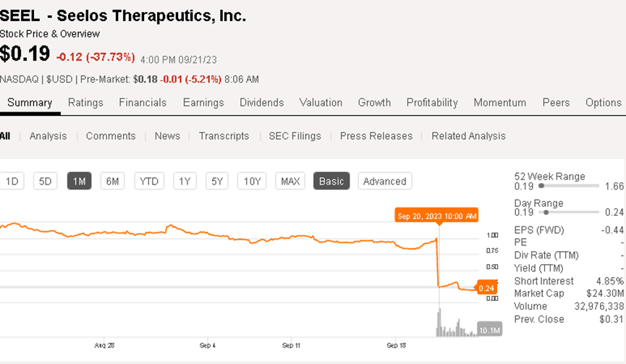Open the Financials tab
The height and width of the screenshot is (364, 626).
[143, 103]
